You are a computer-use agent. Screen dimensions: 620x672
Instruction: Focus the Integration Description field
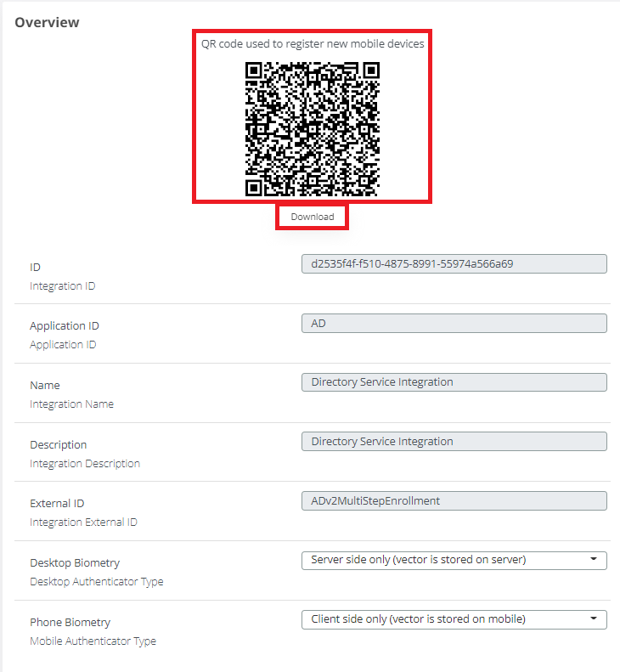tap(454, 442)
